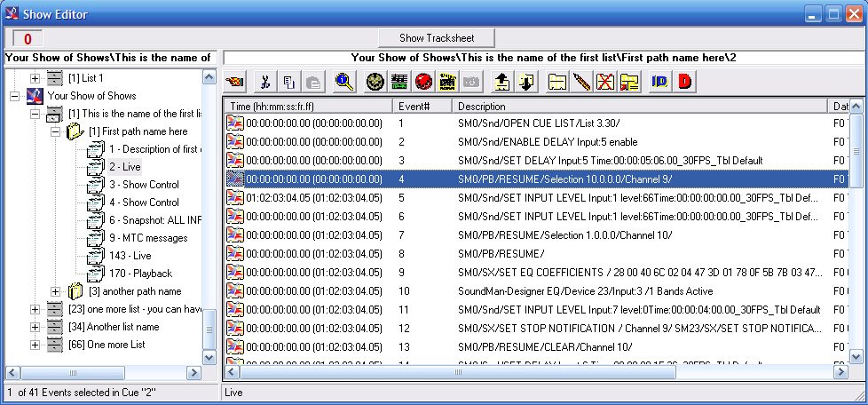Click the move down arrow icon
Viewport: 868px width, 405px height.
526,82
